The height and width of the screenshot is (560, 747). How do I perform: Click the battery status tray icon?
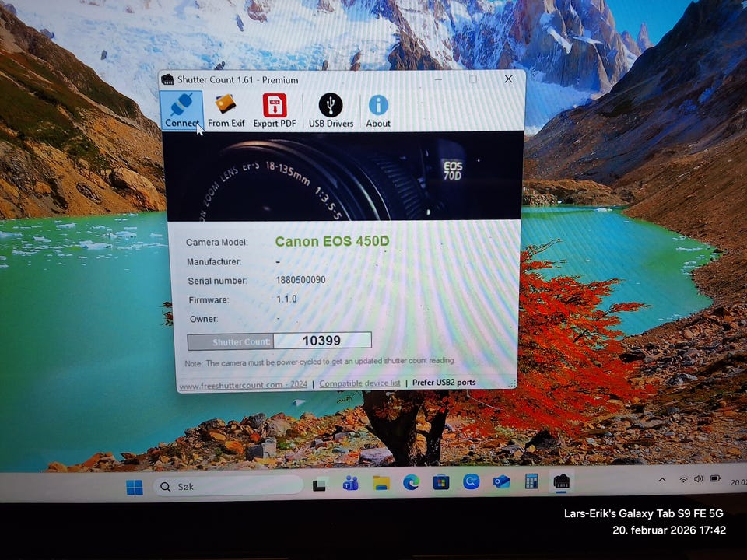(x=715, y=478)
